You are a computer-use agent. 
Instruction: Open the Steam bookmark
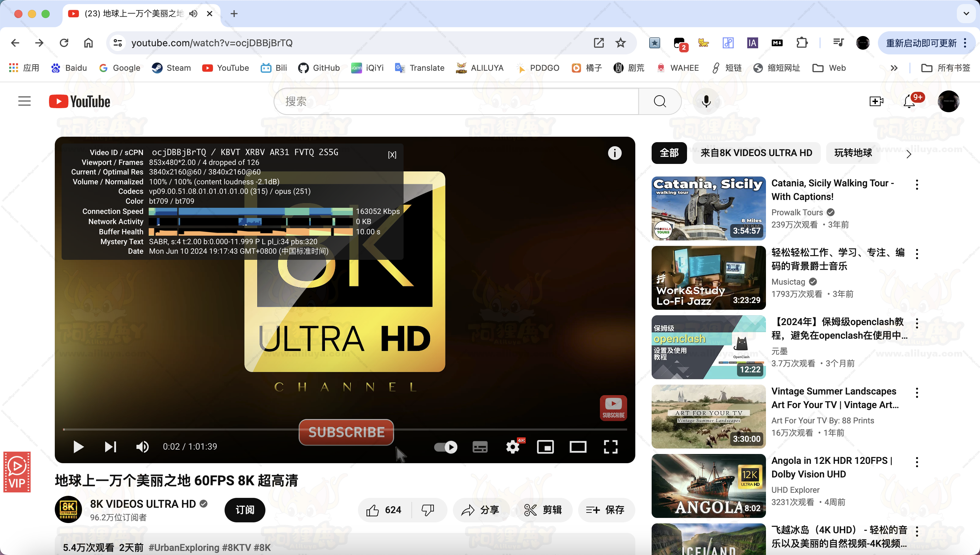[x=171, y=68]
